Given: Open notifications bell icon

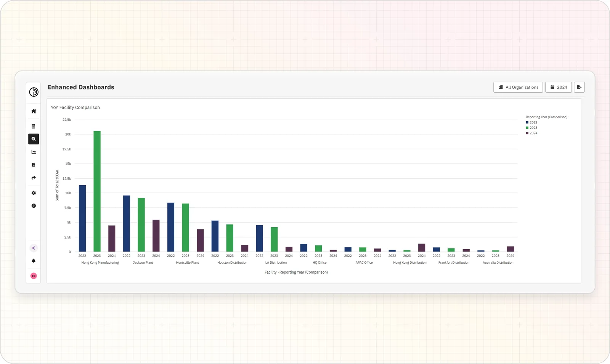Looking at the screenshot, I should pyautogui.click(x=34, y=261).
